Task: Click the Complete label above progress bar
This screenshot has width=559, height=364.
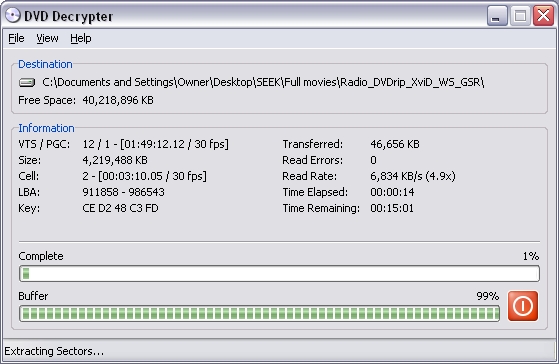Action: tap(41, 256)
